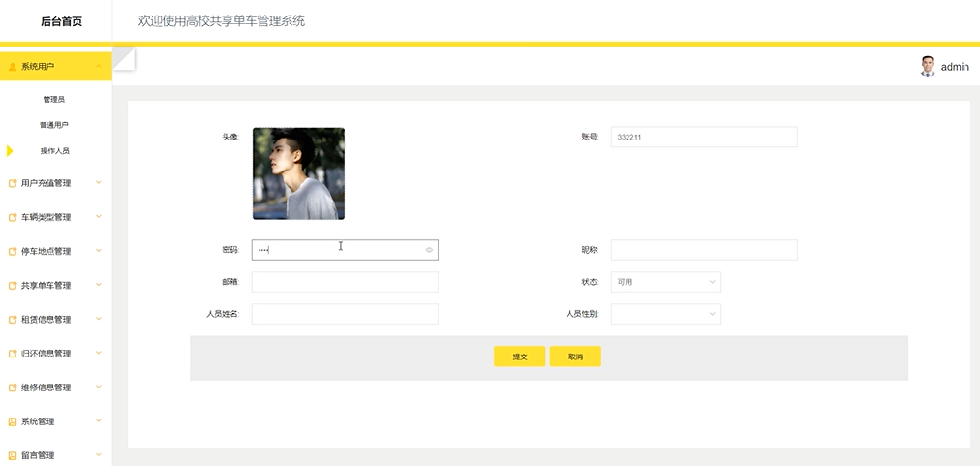
Task: Click into the 昵称 field
Action: tap(704, 250)
